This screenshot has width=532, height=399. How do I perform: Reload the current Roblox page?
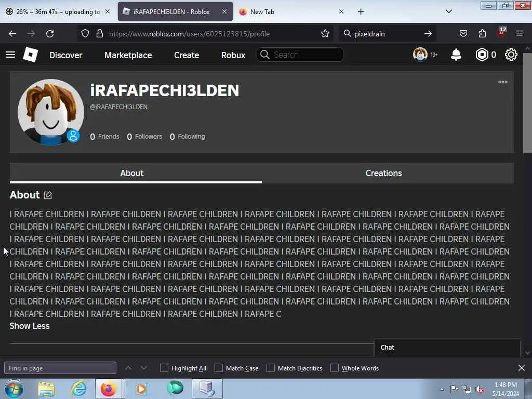point(50,34)
